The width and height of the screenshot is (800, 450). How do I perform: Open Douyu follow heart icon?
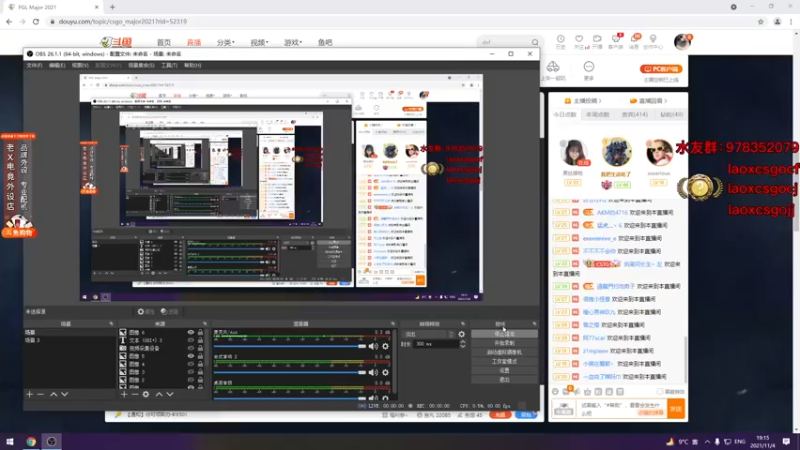[579, 41]
